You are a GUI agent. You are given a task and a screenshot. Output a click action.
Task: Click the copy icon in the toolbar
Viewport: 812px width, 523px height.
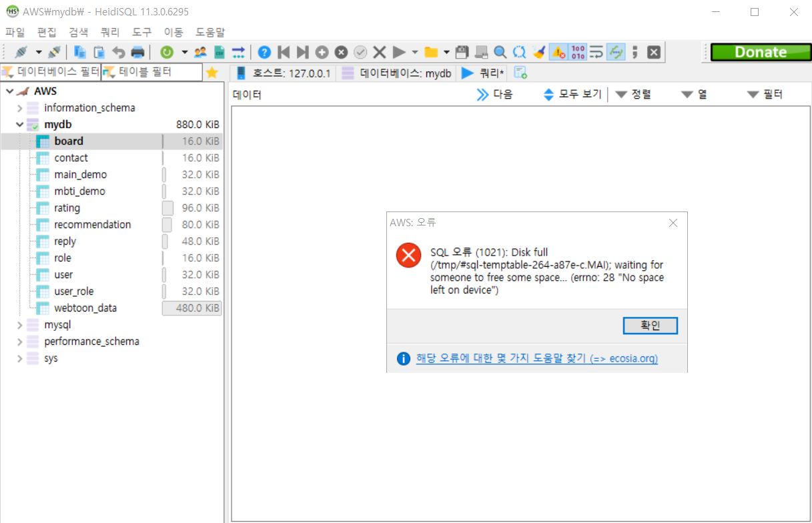point(80,52)
